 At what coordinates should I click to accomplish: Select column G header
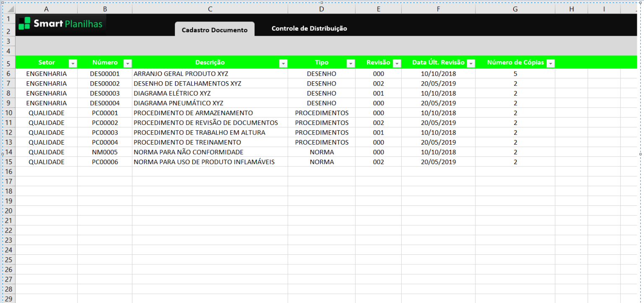coord(515,9)
